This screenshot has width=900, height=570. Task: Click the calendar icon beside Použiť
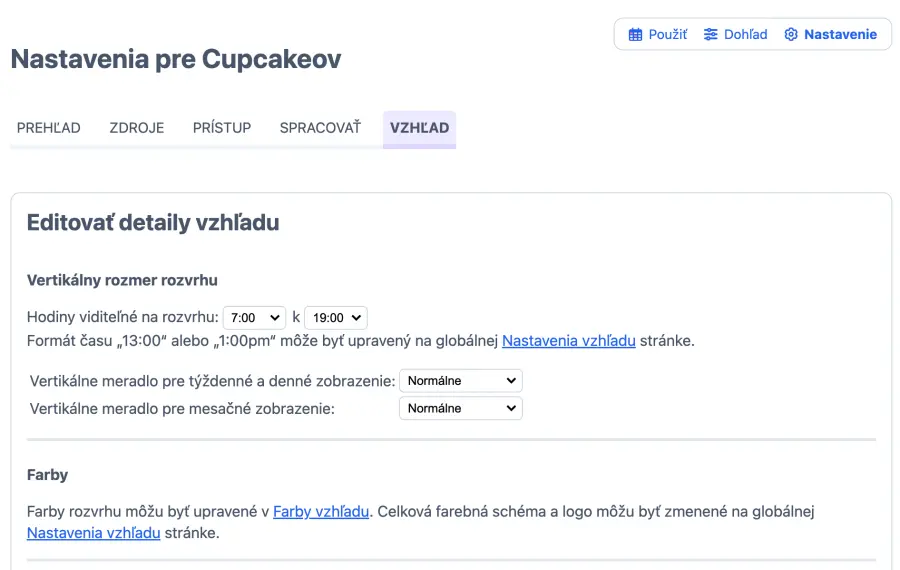pos(635,35)
